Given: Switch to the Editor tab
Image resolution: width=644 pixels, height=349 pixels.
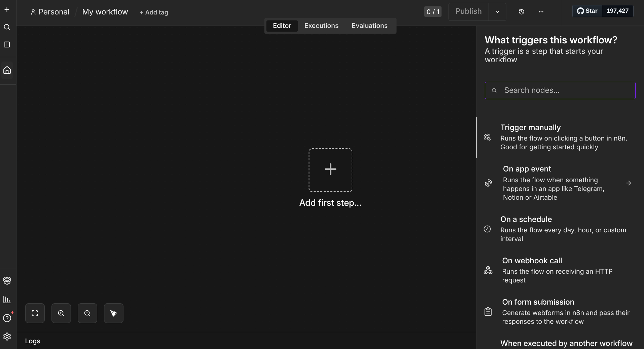Looking at the screenshot, I should tap(282, 26).
